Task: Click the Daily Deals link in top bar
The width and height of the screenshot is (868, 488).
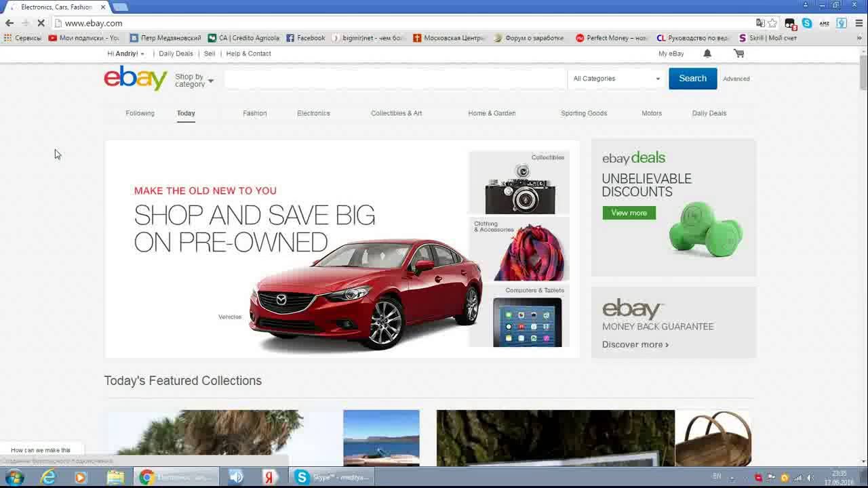Action: tap(176, 54)
